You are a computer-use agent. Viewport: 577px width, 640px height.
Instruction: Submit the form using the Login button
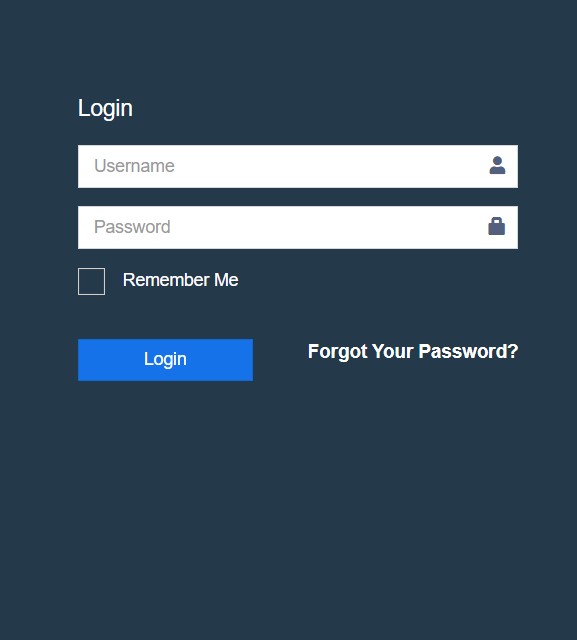click(x=165, y=360)
